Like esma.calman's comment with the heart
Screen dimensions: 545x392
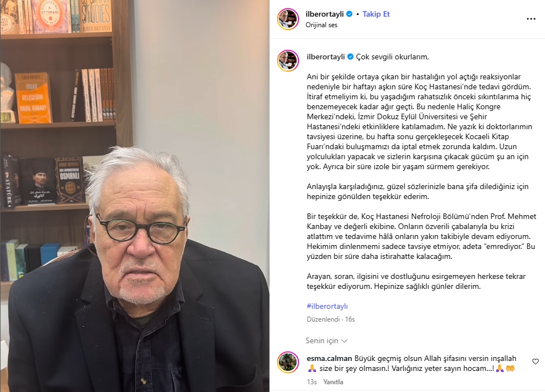point(535,362)
